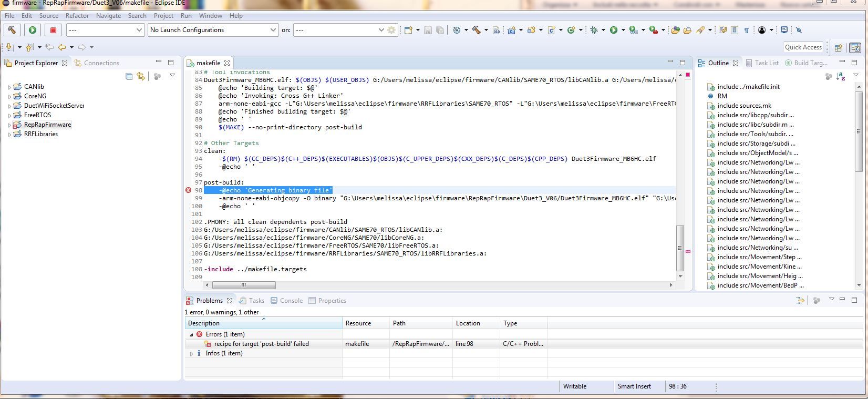The image size is (868, 399).
Task: Select the 'post-build' failed error row
Action: pos(523,344)
